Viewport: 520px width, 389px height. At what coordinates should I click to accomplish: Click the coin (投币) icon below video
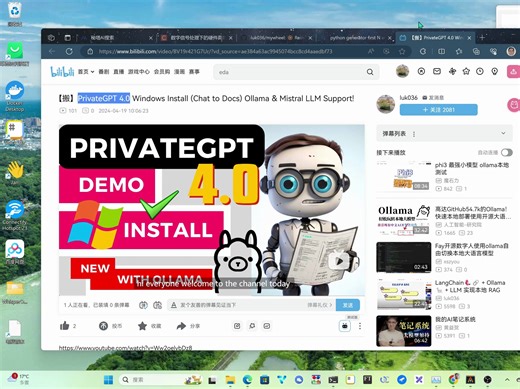pyautogui.click(x=103, y=326)
